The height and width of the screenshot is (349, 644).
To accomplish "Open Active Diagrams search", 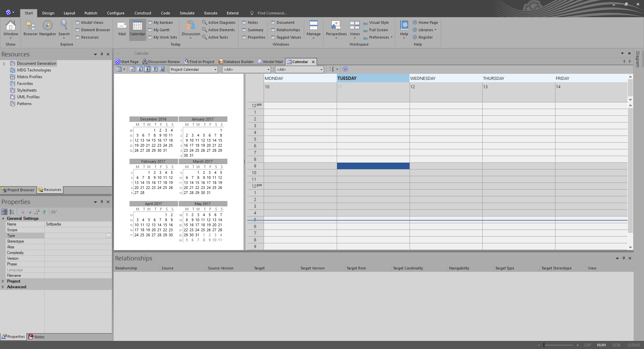I will pyautogui.click(x=219, y=22).
